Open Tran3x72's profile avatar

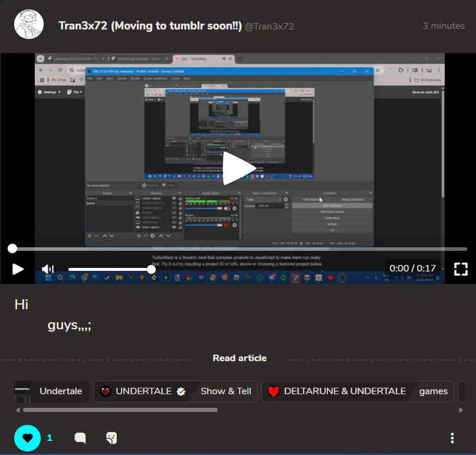29,24
